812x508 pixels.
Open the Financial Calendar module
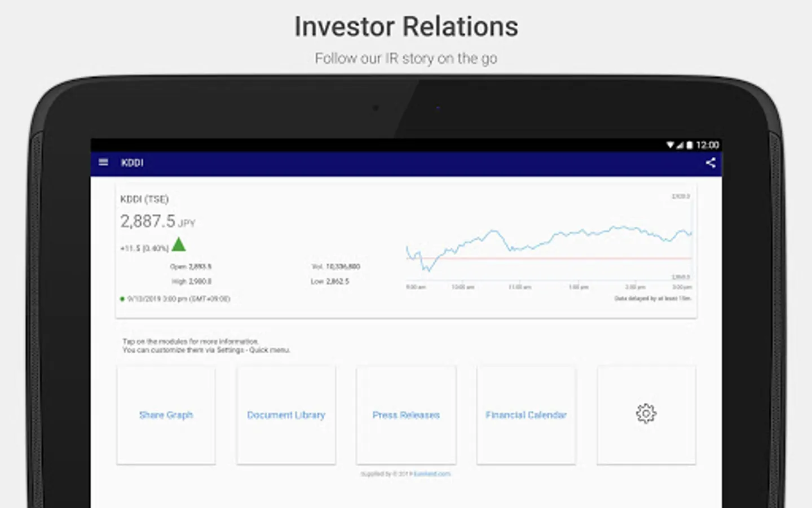click(x=526, y=415)
